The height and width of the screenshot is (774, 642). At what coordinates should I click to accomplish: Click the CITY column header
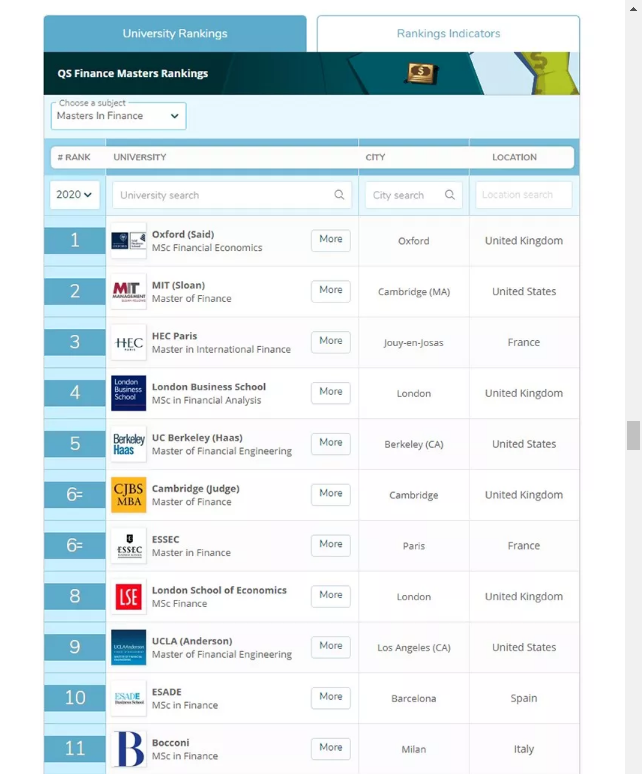tap(375, 157)
